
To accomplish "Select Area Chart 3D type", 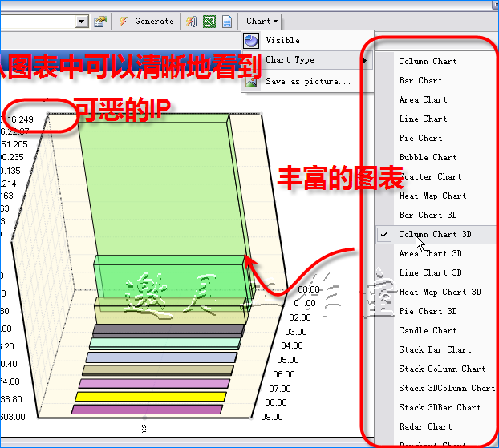I will [x=430, y=253].
